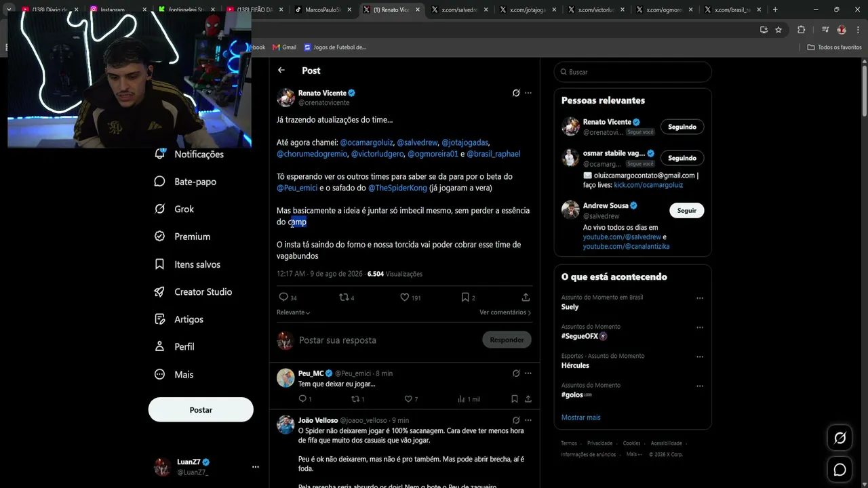Screen dimensions: 868x488
Task: Open Bate-papo messages in the sidebar
Action: pyautogui.click(x=185, y=182)
